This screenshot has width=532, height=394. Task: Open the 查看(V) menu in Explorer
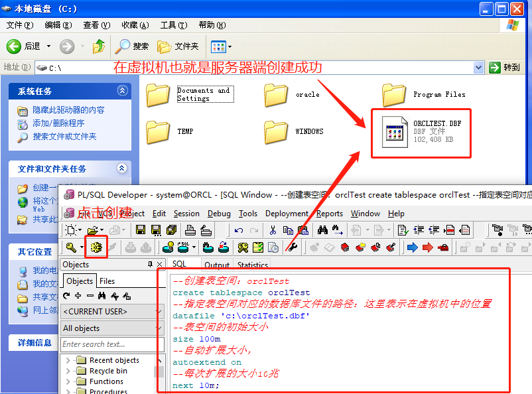[x=97, y=25]
